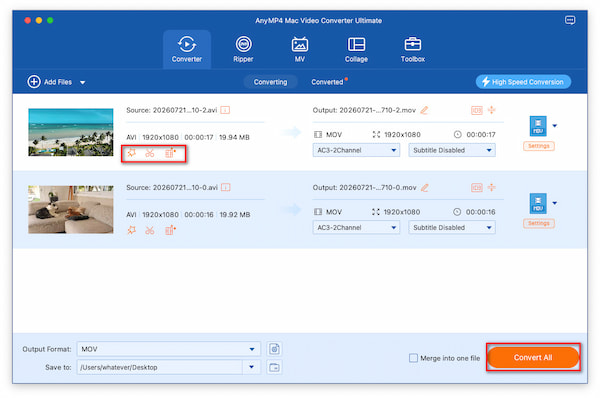The width and height of the screenshot is (600, 398).
Task: Open the cut scissors tool for 10-0.avi
Action: point(150,231)
